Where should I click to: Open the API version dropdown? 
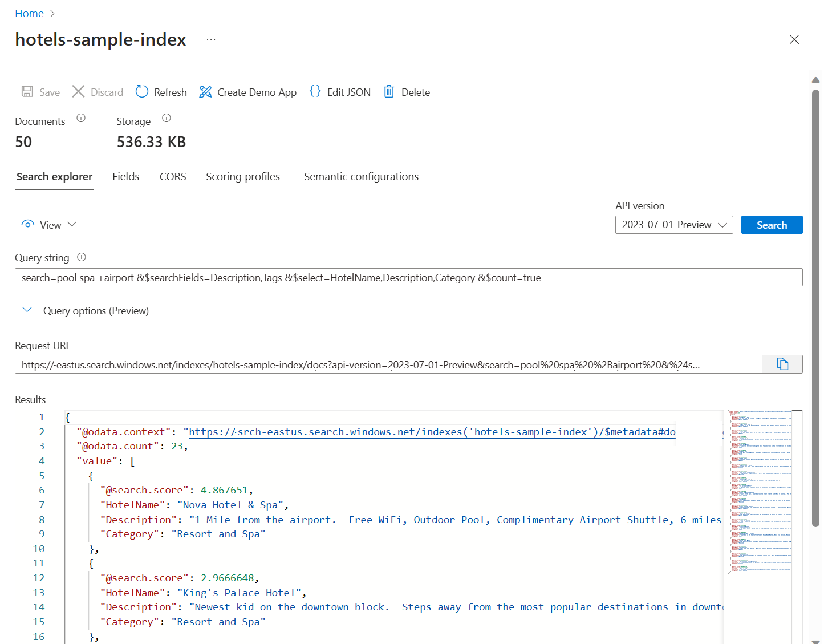click(x=673, y=225)
